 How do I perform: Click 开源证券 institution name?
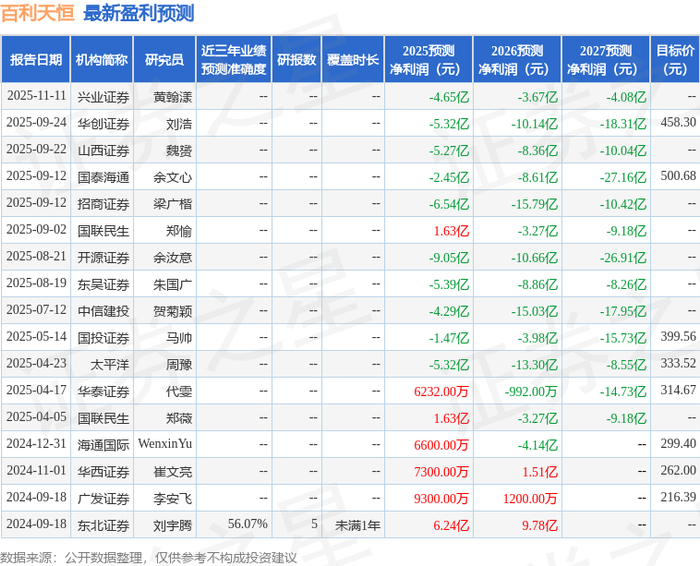(x=103, y=258)
